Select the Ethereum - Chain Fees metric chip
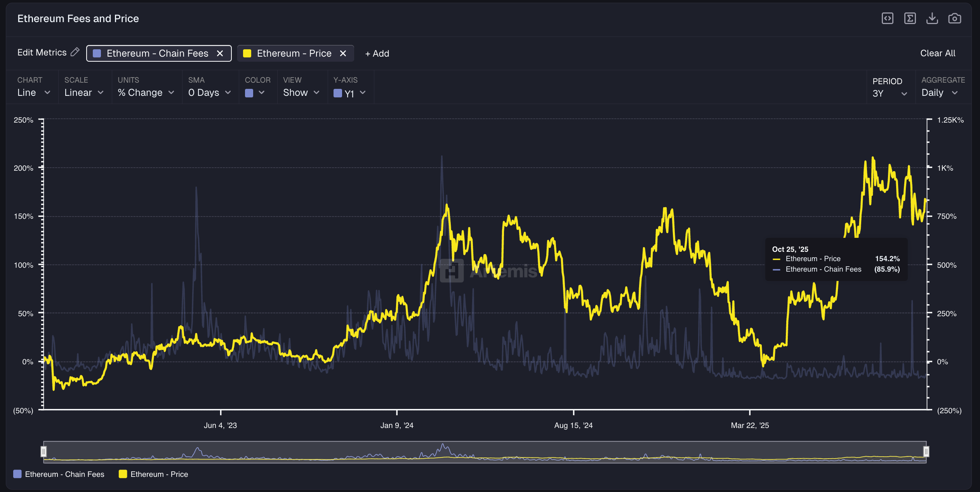 tap(157, 53)
